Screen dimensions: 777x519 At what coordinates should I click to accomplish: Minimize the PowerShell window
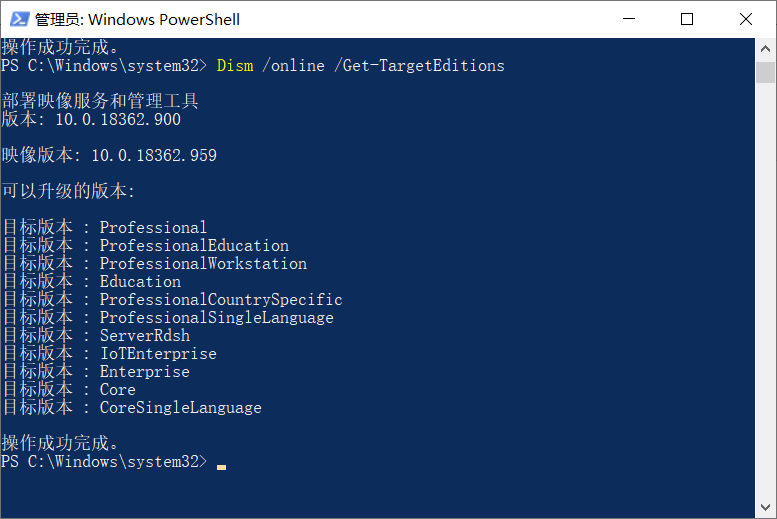tap(629, 19)
